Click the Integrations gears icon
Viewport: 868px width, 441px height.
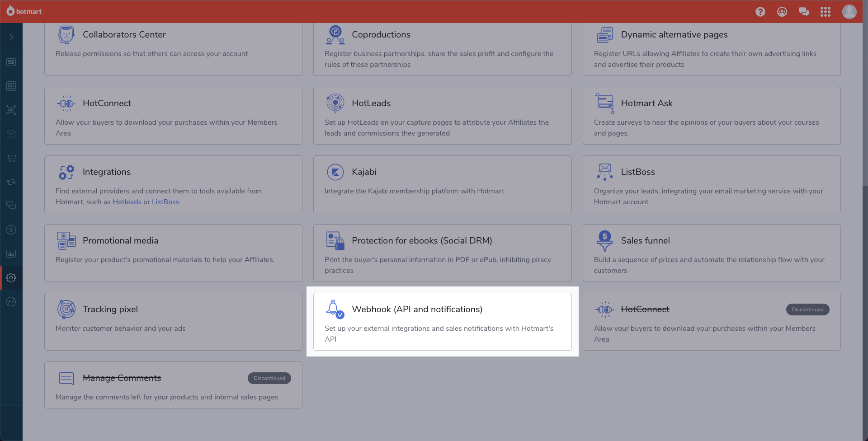tap(66, 172)
